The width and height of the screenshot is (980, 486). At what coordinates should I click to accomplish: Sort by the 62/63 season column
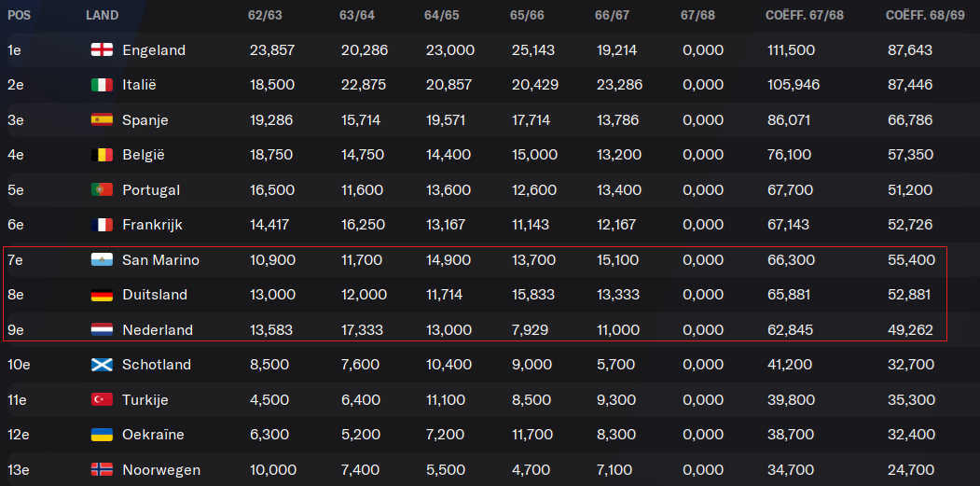(x=265, y=16)
